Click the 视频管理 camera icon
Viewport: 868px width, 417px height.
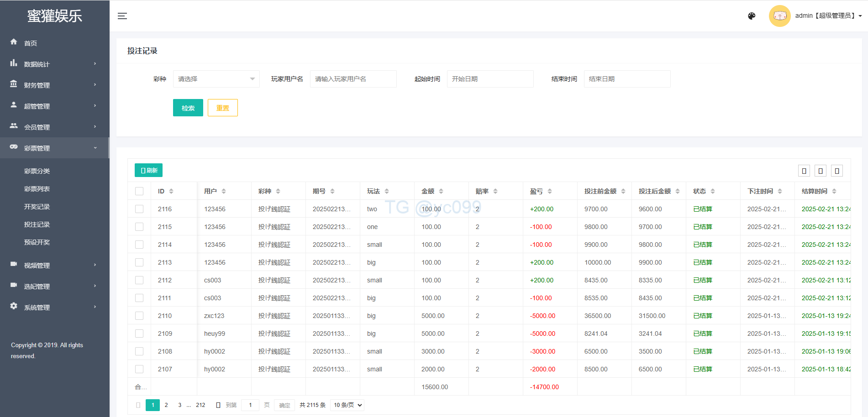pos(14,264)
